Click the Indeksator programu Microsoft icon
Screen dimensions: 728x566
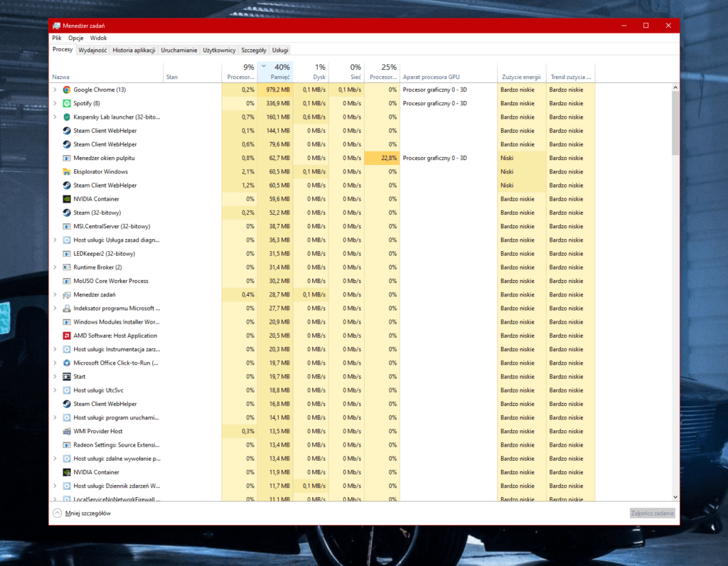[67, 309]
